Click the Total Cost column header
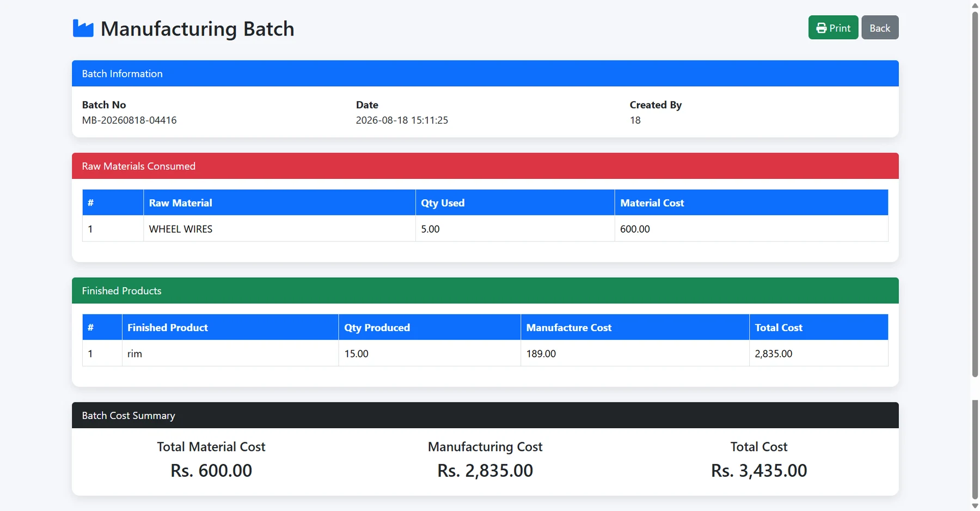980x511 pixels. coord(819,327)
